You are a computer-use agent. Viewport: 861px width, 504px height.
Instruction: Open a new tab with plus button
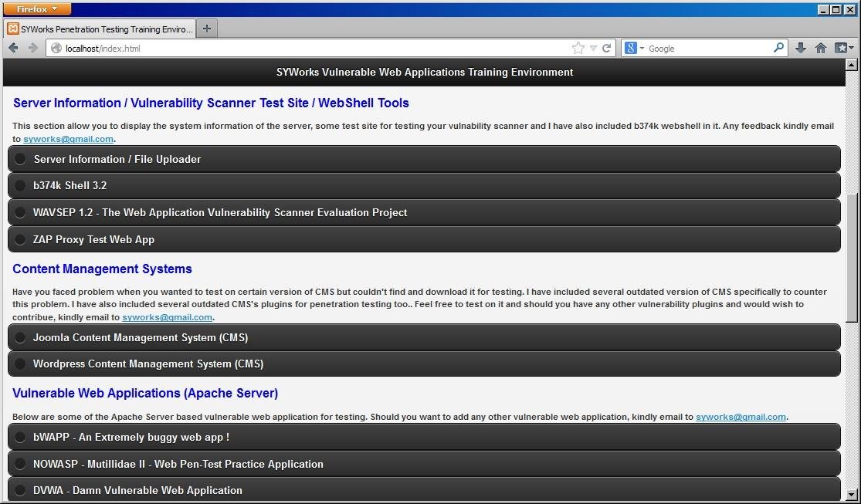pyautogui.click(x=206, y=29)
